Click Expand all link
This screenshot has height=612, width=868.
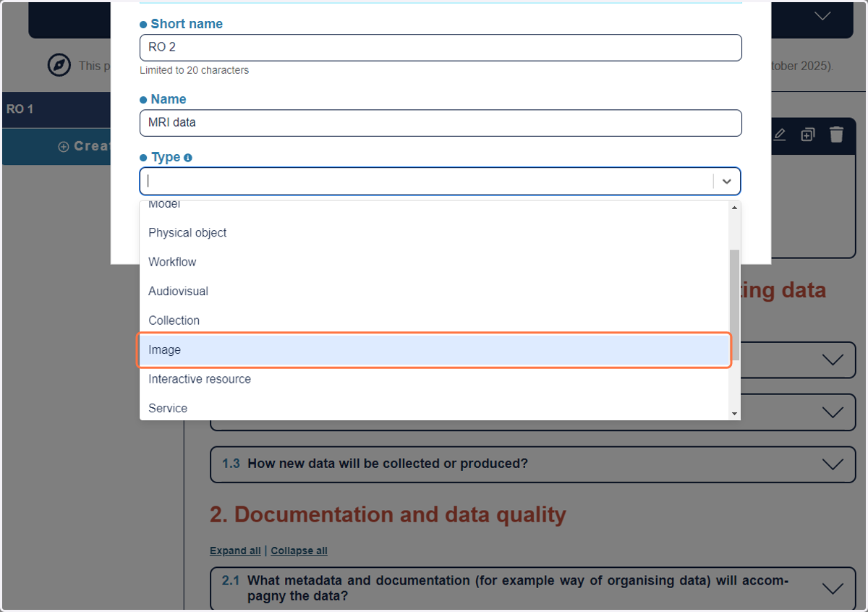click(x=235, y=551)
